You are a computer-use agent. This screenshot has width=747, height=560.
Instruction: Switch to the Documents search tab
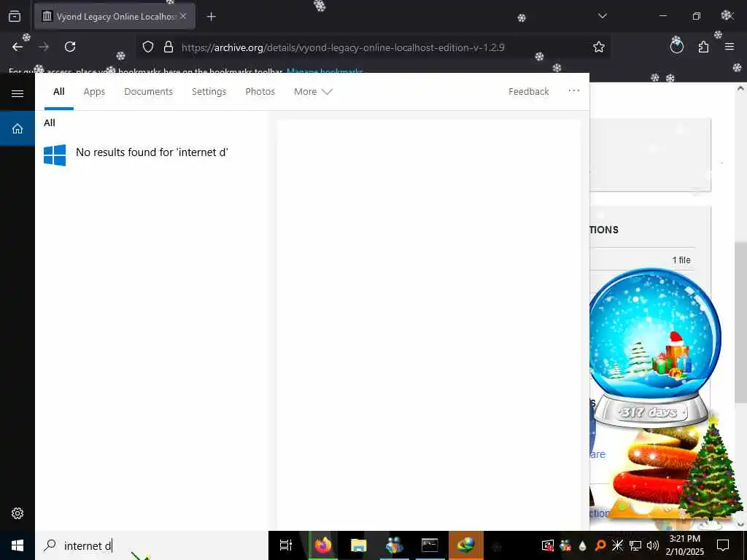coord(148,91)
